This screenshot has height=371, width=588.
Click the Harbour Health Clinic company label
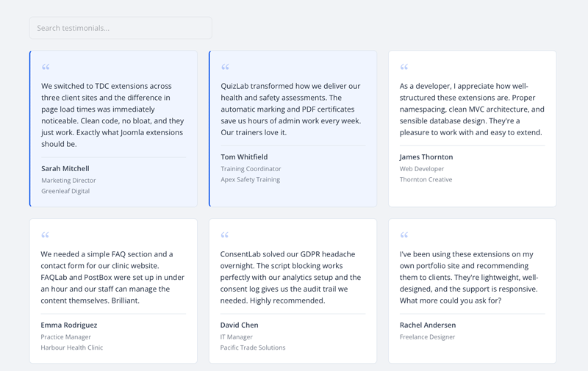click(72, 347)
